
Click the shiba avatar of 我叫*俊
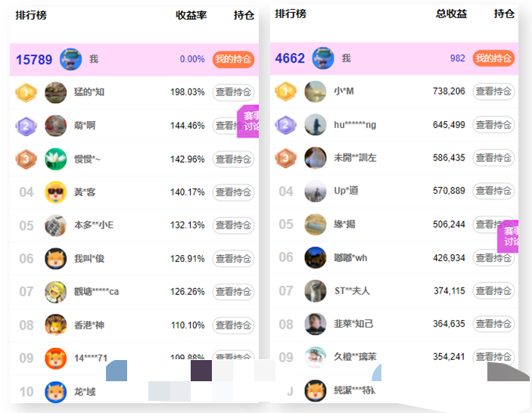click(55, 259)
